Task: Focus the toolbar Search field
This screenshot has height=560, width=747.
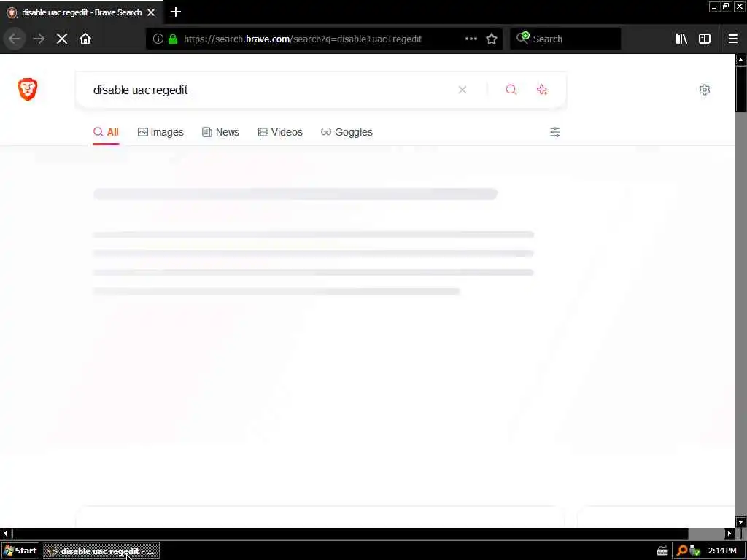Action: [565, 39]
